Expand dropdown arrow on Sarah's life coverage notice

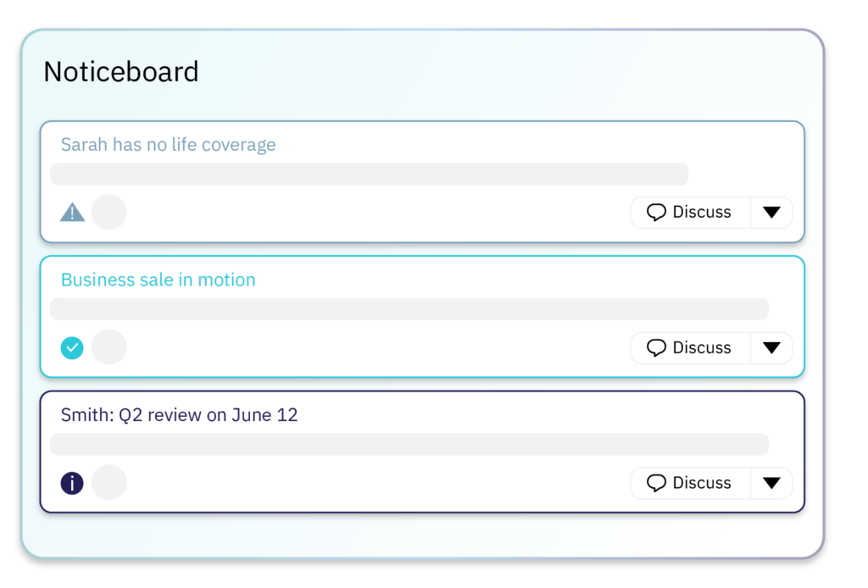[771, 213]
